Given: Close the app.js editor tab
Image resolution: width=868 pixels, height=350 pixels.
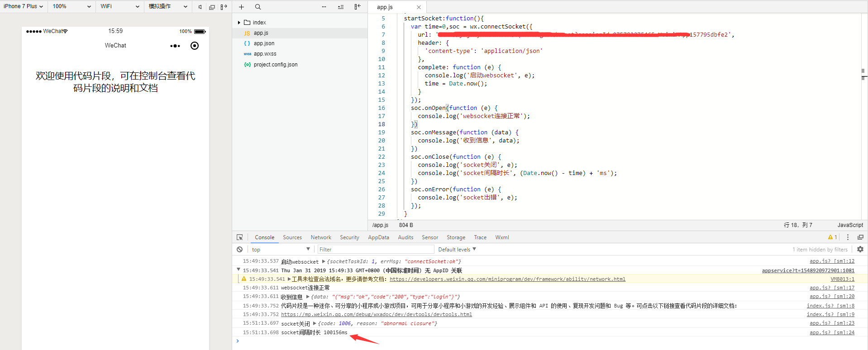Looking at the screenshot, I should tap(419, 7).
